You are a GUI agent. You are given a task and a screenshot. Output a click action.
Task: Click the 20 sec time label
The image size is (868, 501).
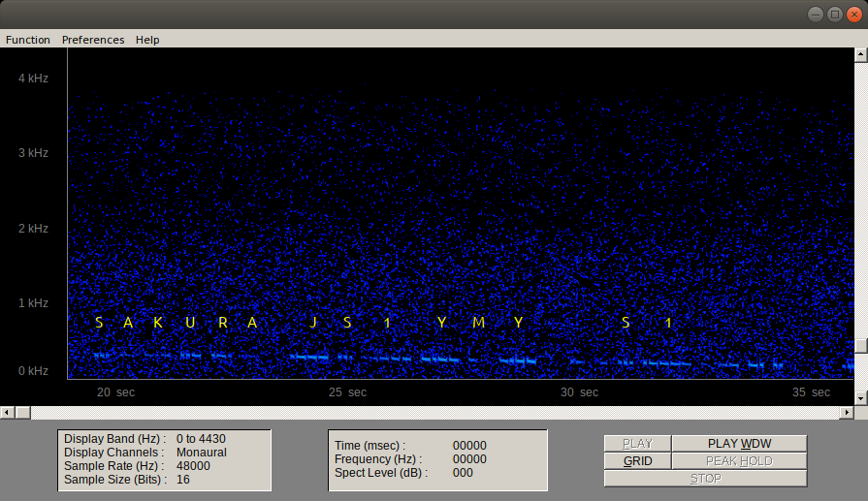click(x=115, y=392)
